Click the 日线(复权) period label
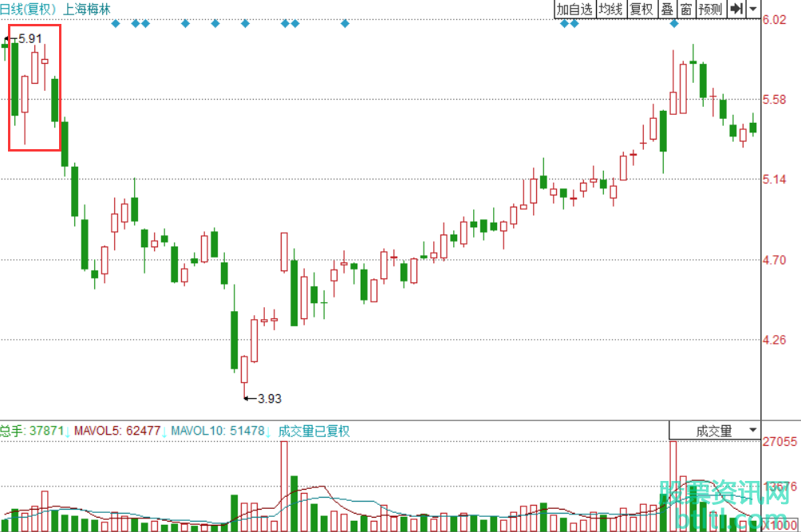Screen dimensions: 801x532 pos(28,10)
